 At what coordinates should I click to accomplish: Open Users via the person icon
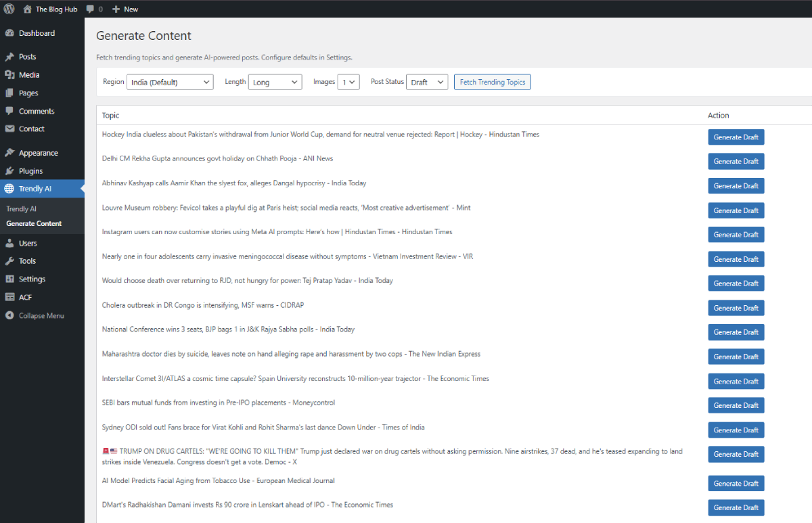(11, 243)
